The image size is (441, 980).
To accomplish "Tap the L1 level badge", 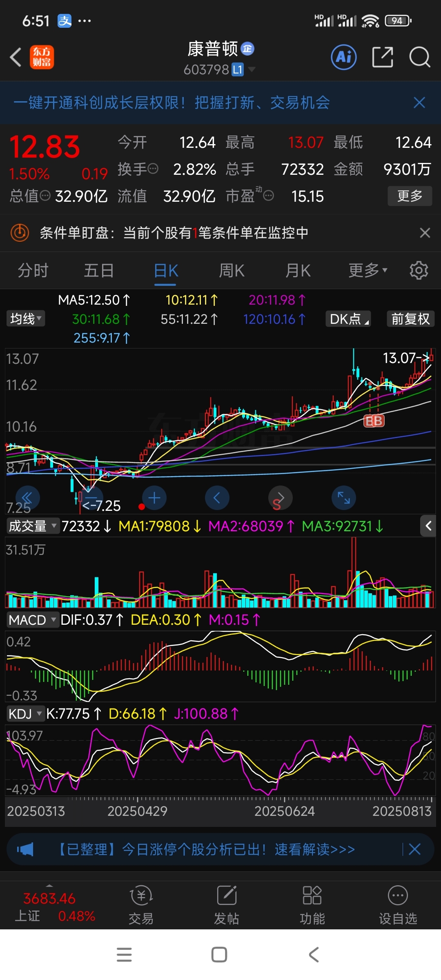I will click(x=238, y=70).
